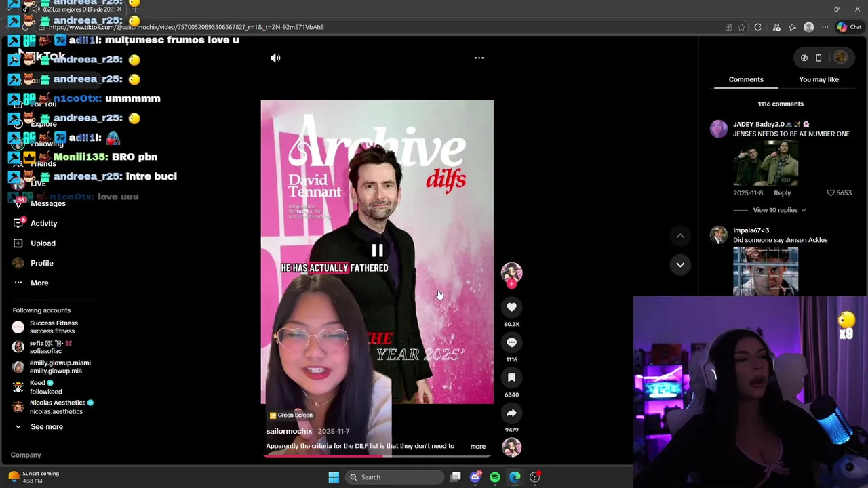
Task: Open Edge Settings and more menu
Action: (825, 27)
